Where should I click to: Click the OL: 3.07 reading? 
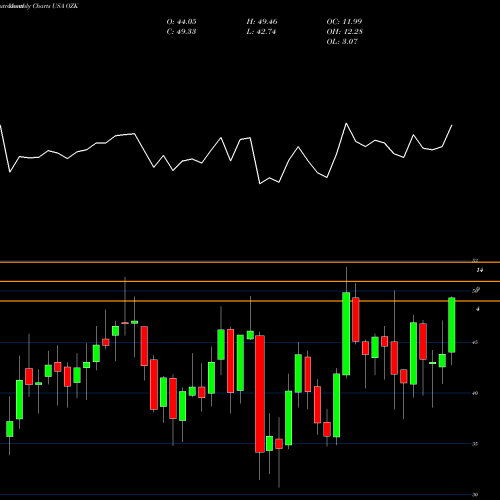point(342,42)
